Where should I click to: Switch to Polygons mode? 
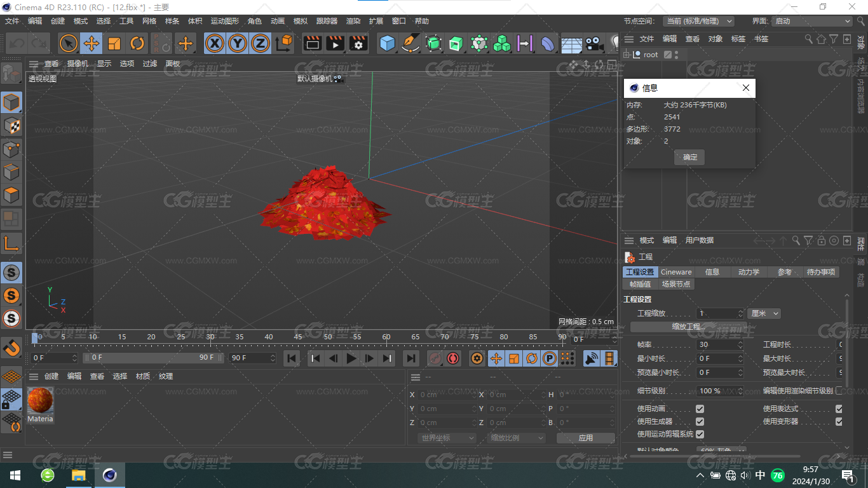coord(11,195)
